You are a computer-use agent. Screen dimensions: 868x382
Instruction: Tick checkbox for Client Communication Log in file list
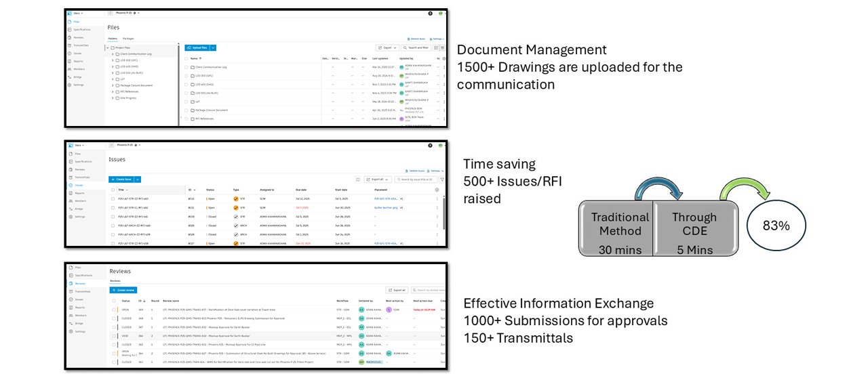pos(186,67)
